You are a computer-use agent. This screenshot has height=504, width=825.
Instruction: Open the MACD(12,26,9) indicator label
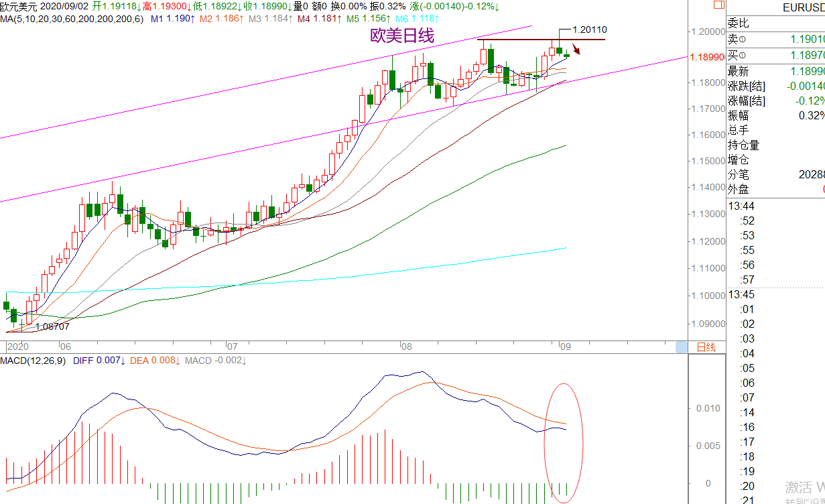pyautogui.click(x=34, y=361)
